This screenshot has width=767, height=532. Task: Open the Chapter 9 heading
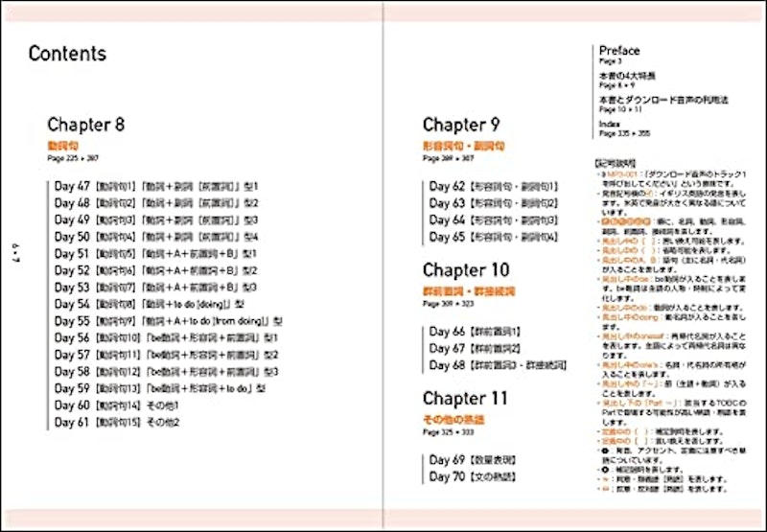tap(461, 125)
